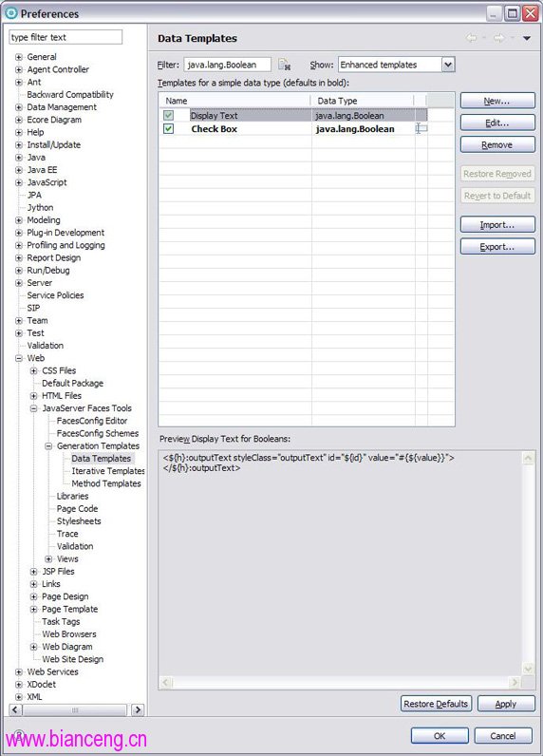The image size is (543, 756).
Task: Click the New... button
Action: (x=497, y=101)
